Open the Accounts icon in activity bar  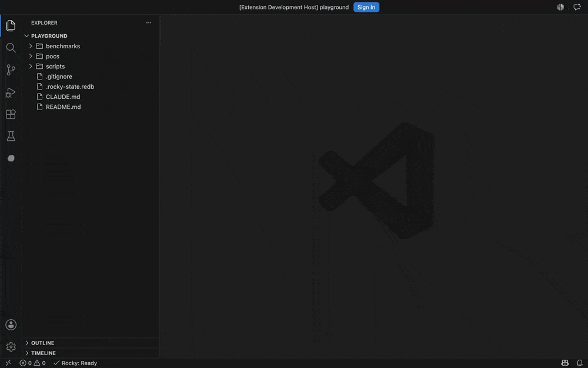click(11, 325)
